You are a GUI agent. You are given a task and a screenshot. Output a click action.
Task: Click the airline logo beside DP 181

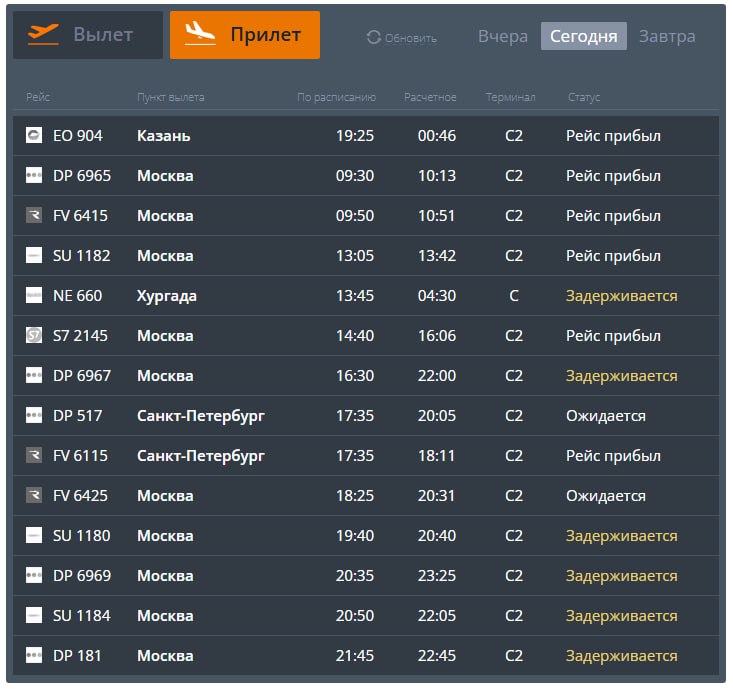click(x=34, y=656)
